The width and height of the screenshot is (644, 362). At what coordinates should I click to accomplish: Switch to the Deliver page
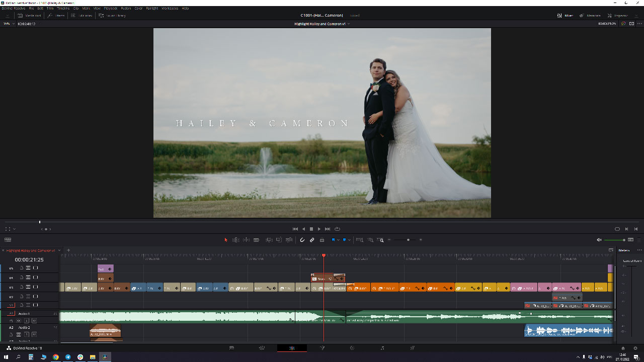pos(412,347)
